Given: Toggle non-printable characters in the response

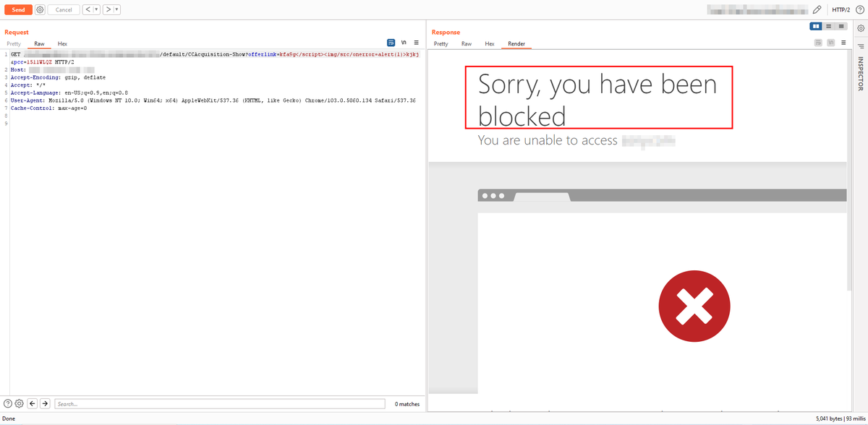Looking at the screenshot, I should [830, 42].
